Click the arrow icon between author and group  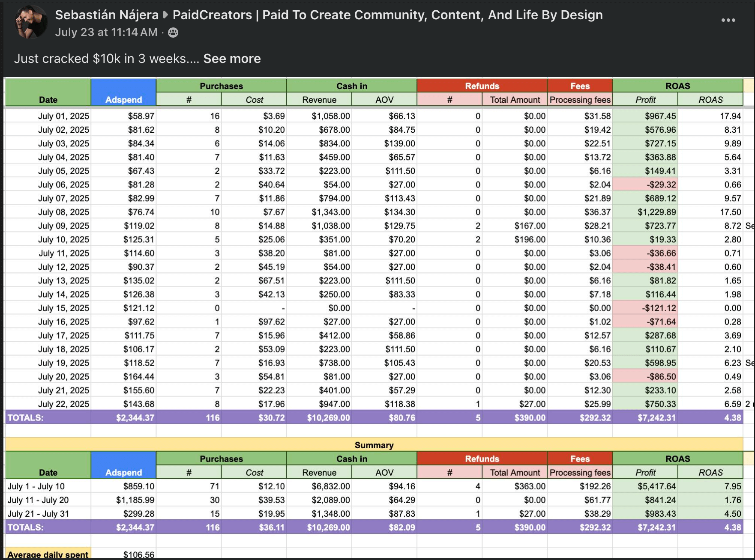tap(166, 15)
